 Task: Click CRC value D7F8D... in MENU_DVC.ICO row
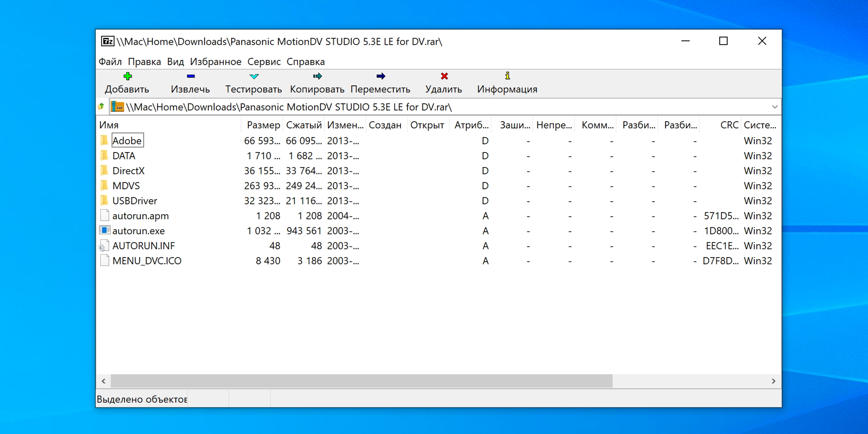coord(720,261)
